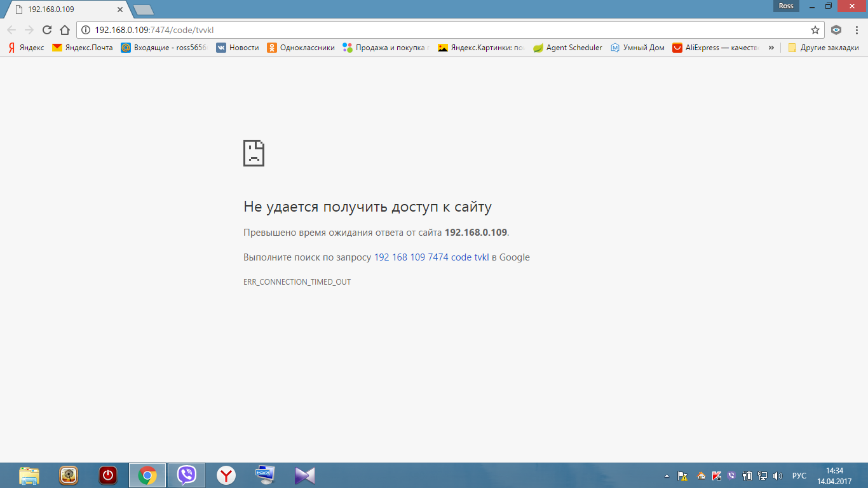The image size is (868, 488).
Task: Open Kaspersky from the system tray
Action: (x=717, y=476)
